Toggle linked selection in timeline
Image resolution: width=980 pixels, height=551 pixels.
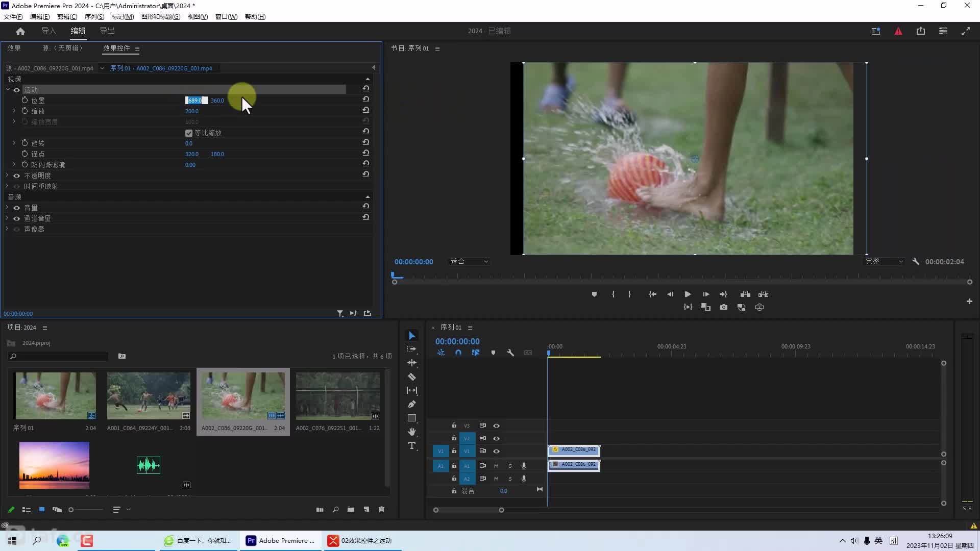click(x=476, y=353)
